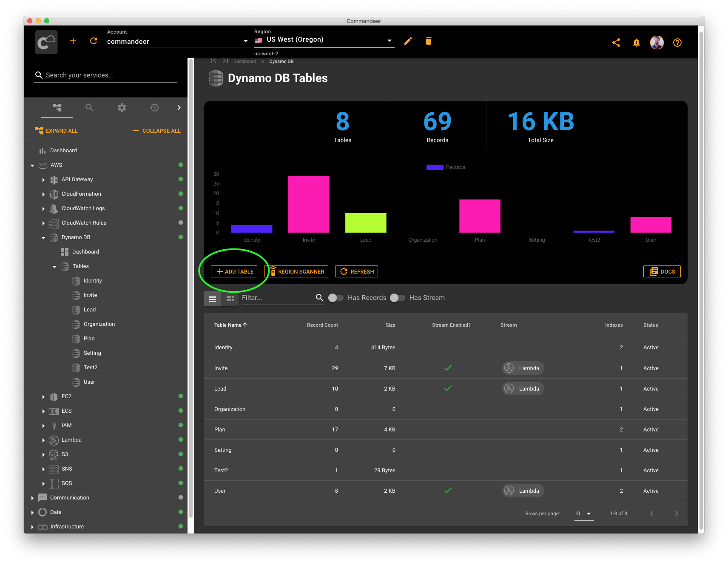Viewport: 728px width, 565px height.
Task: Switch to grid view icon
Action: pos(230,299)
